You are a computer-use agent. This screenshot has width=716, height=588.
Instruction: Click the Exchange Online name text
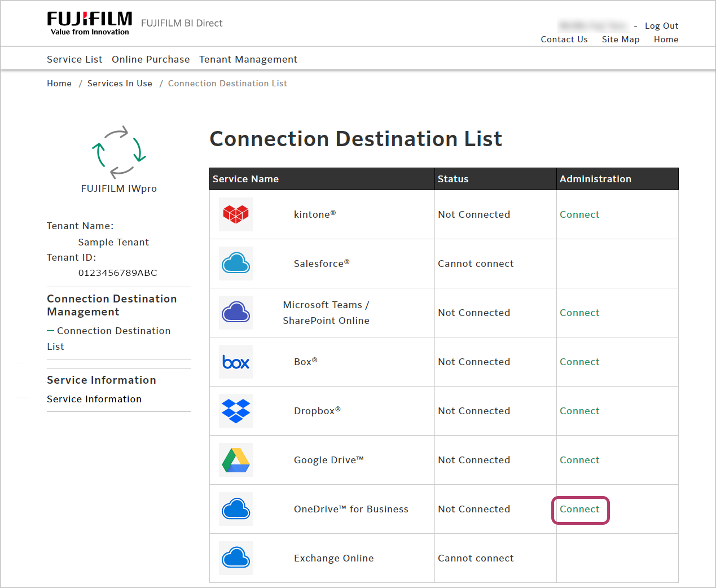coord(333,558)
